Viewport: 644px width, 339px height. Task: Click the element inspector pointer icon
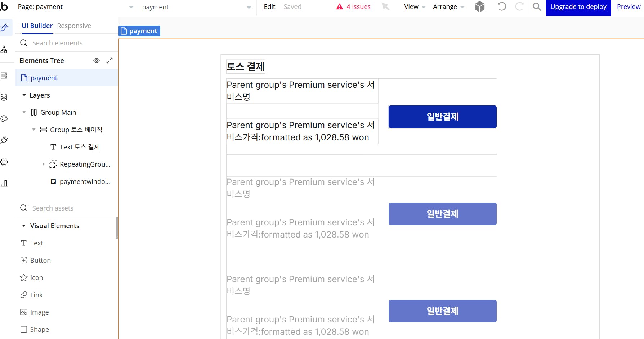(x=385, y=6)
